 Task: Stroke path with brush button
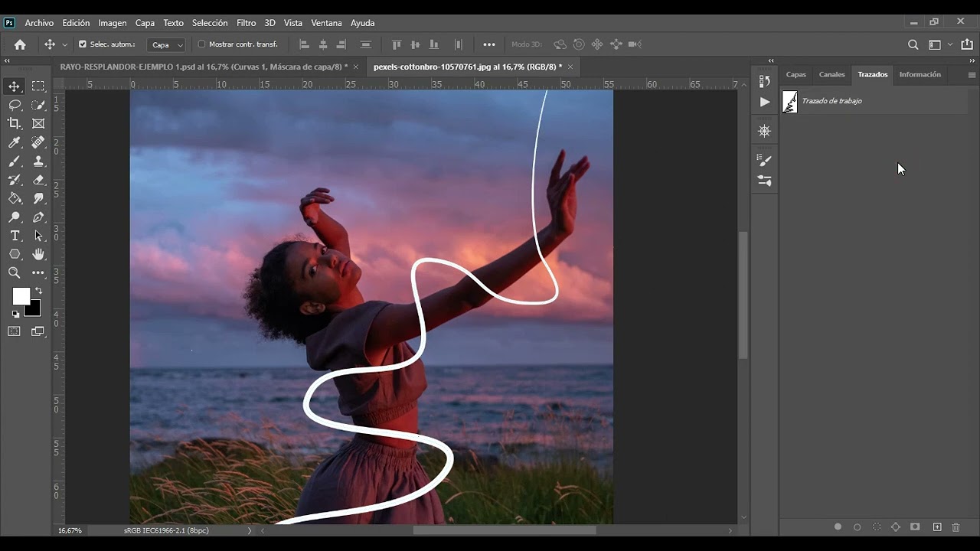click(x=857, y=527)
